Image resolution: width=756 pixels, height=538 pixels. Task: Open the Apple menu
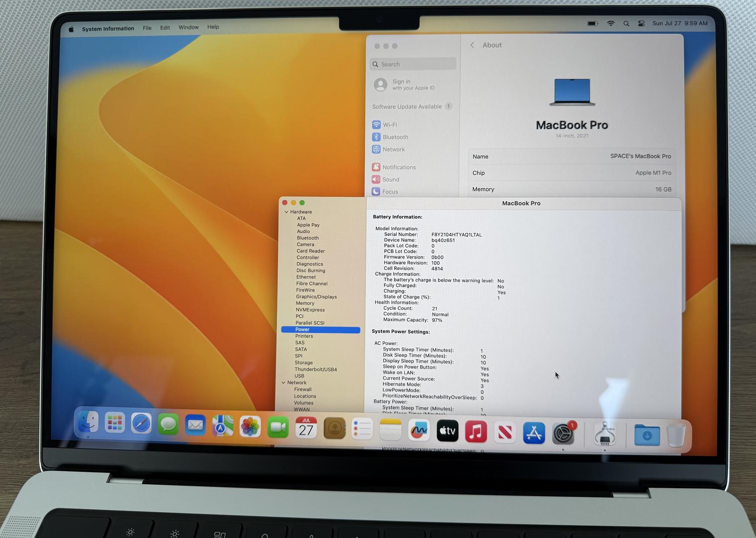71,29
